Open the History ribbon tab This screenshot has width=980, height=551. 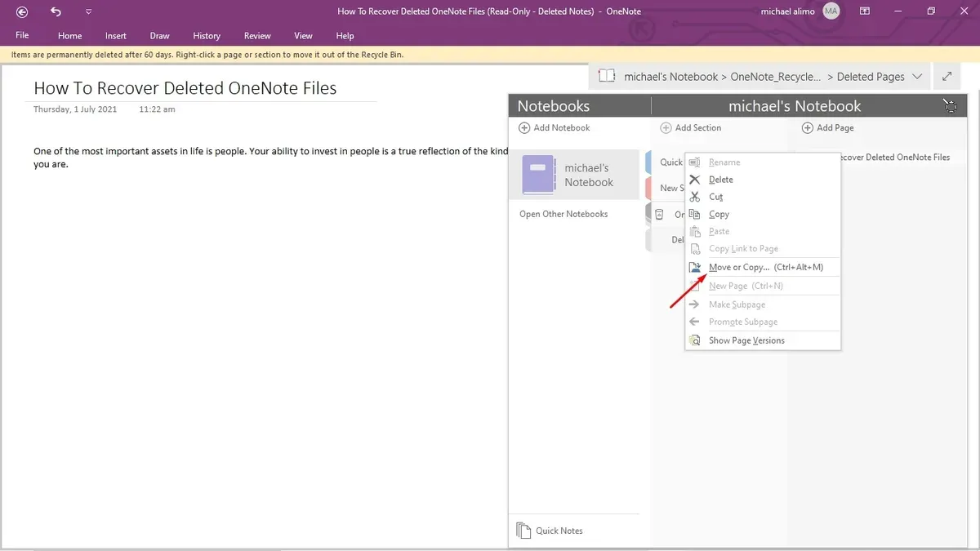[207, 36]
